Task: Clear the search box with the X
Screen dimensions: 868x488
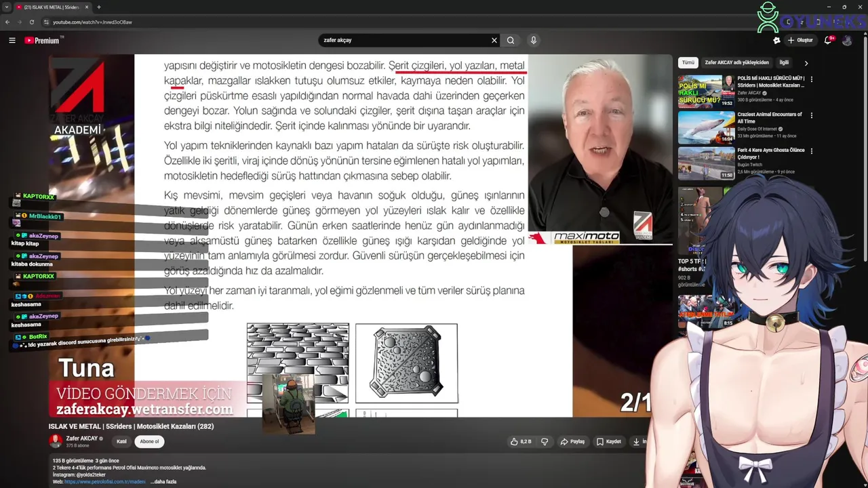Action: 494,41
